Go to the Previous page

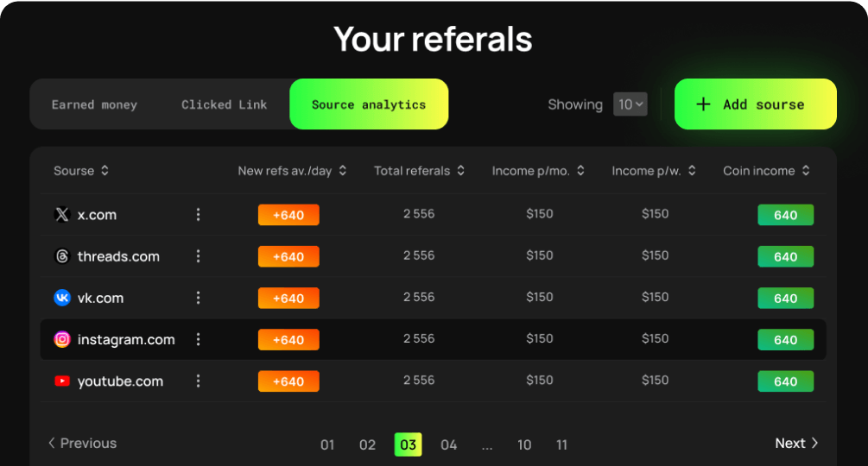pos(82,444)
